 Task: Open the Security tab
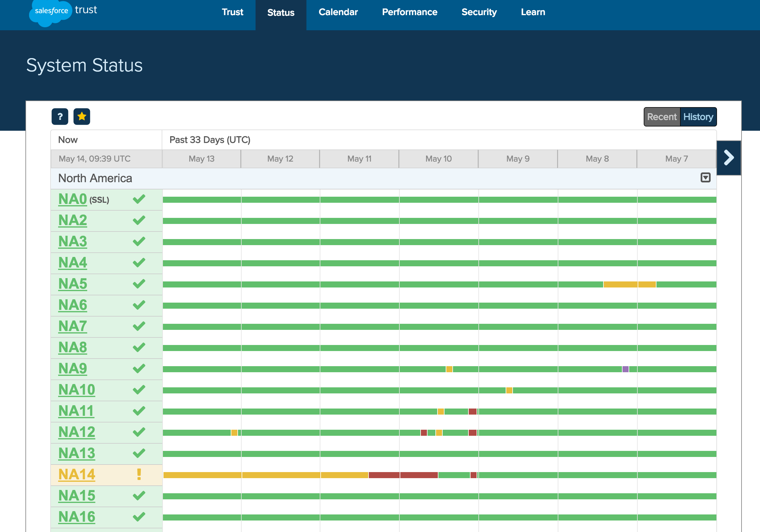pyautogui.click(x=479, y=12)
